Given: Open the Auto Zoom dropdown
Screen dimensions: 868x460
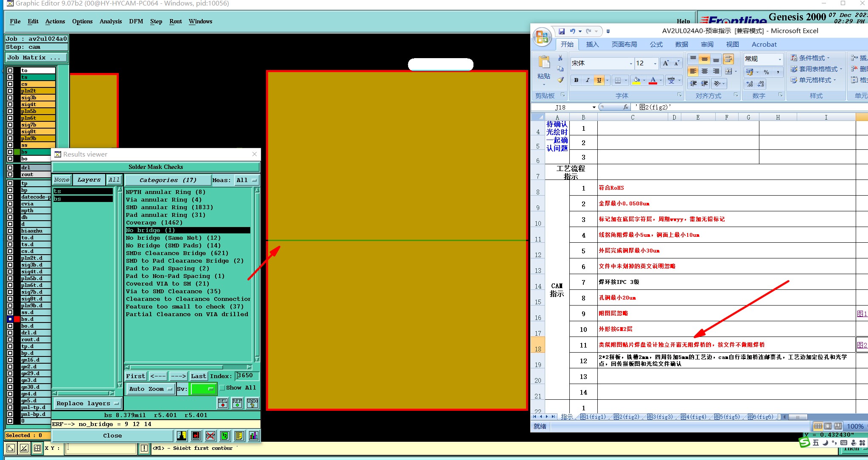Looking at the screenshot, I should pos(150,389).
